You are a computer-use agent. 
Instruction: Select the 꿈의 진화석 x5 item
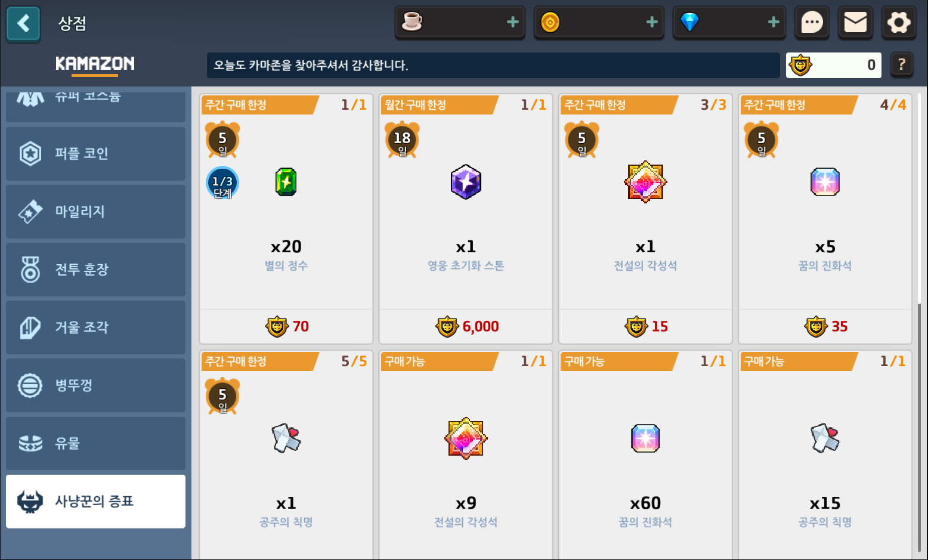tap(825, 218)
